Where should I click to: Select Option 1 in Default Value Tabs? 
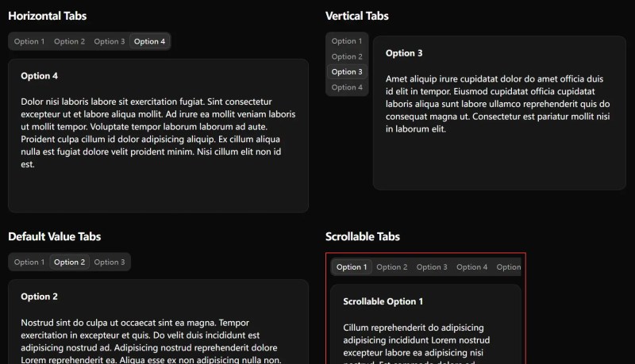point(29,262)
